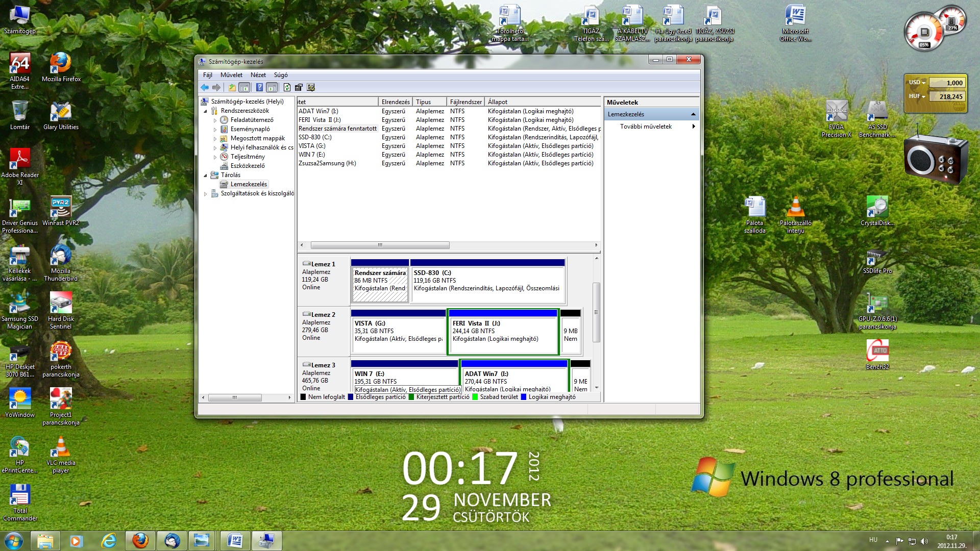The image size is (980, 551).
Task: Select the SSD-830 (C:) partition block on Lemez 1
Action: 487,281
